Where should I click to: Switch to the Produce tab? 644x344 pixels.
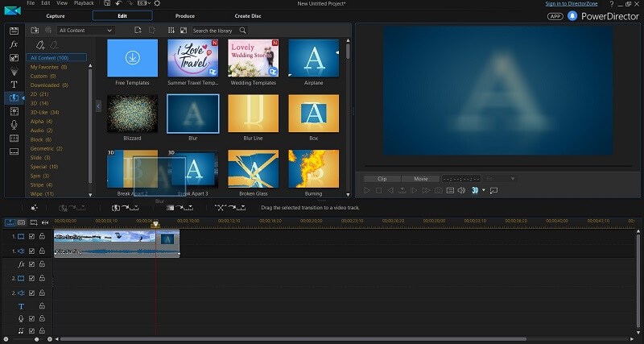coord(185,16)
